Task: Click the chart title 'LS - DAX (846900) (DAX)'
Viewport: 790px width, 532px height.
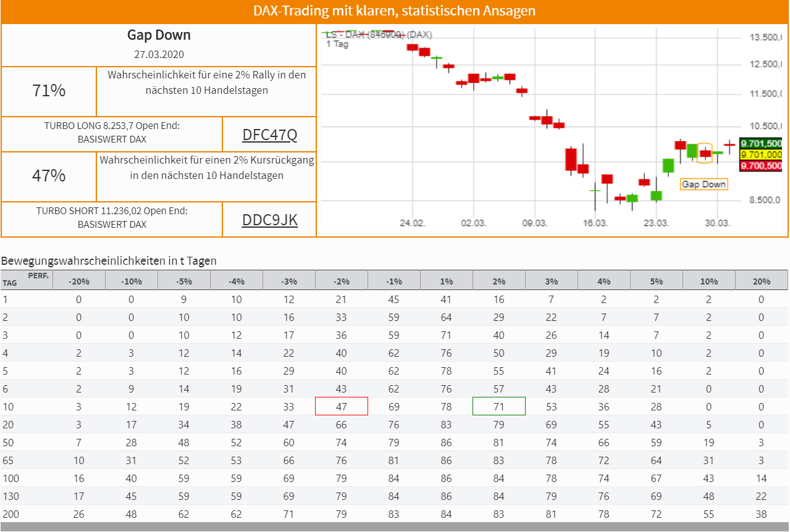Action: [x=379, y=35]
